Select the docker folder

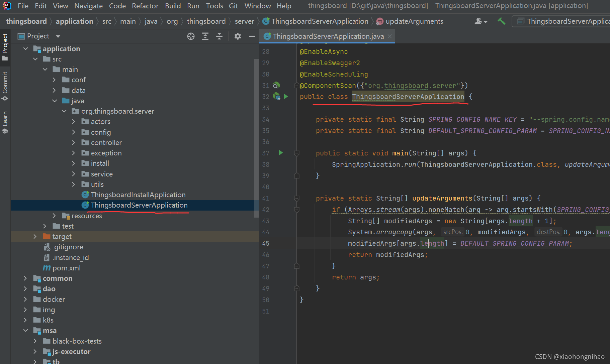(49, 299)
